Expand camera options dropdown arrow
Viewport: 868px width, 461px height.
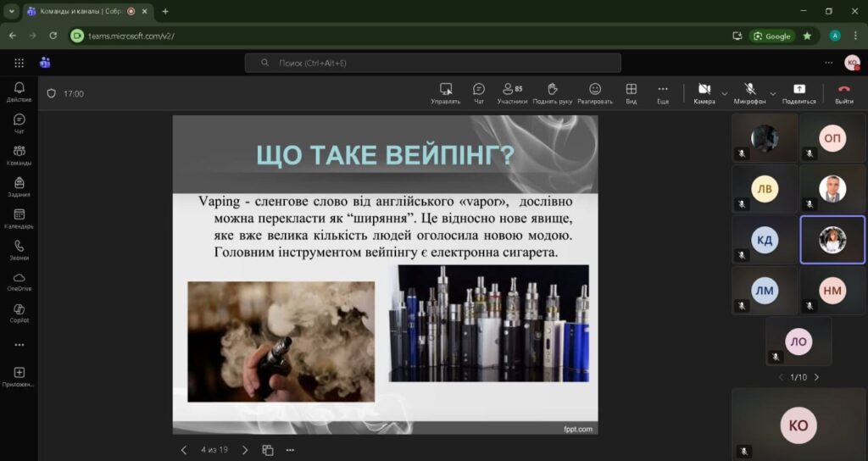click(x=725, y=93)
